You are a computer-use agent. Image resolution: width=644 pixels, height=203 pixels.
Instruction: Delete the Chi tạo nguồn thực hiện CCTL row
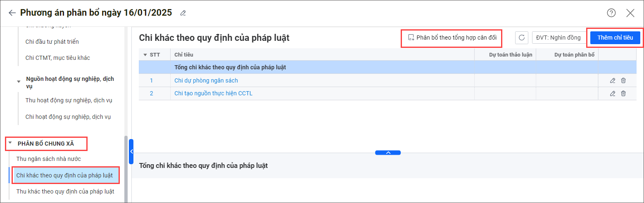coord(623,93)
